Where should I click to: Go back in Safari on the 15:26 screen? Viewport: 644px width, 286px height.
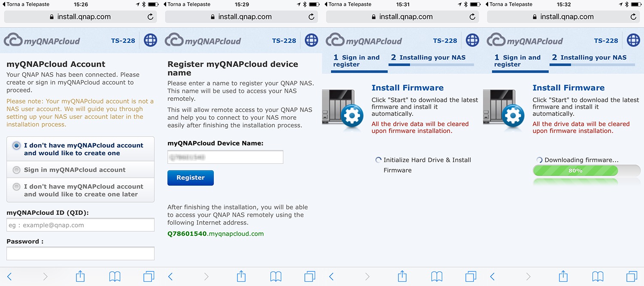pyautogui.click(x=9, y=277)
